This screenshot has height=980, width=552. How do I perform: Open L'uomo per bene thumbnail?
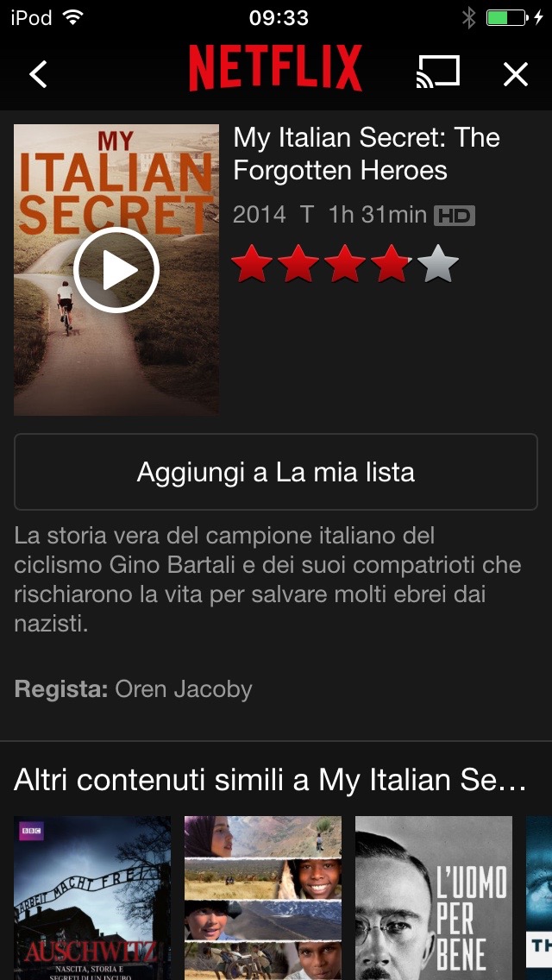[x=434, y=898]
